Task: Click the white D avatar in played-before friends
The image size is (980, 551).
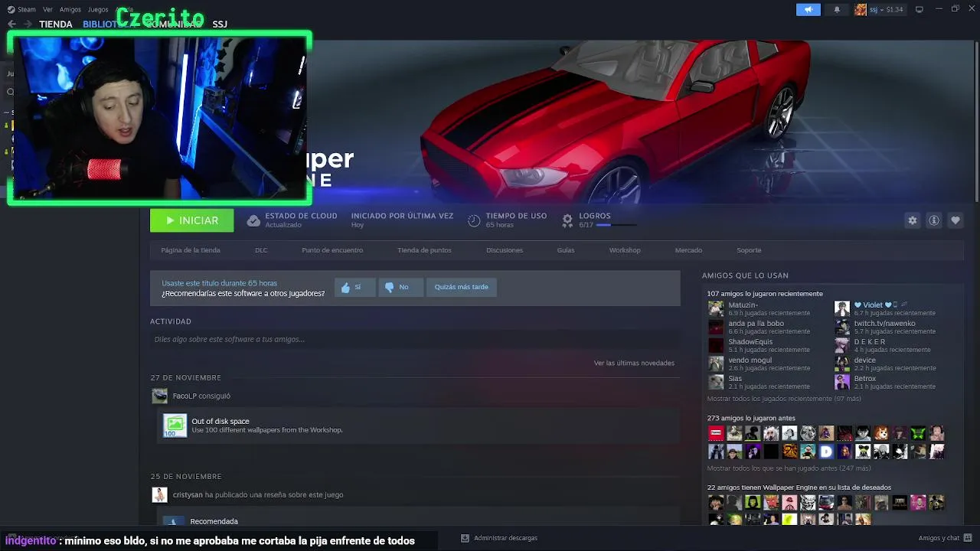Action: [x=826, y=452]
